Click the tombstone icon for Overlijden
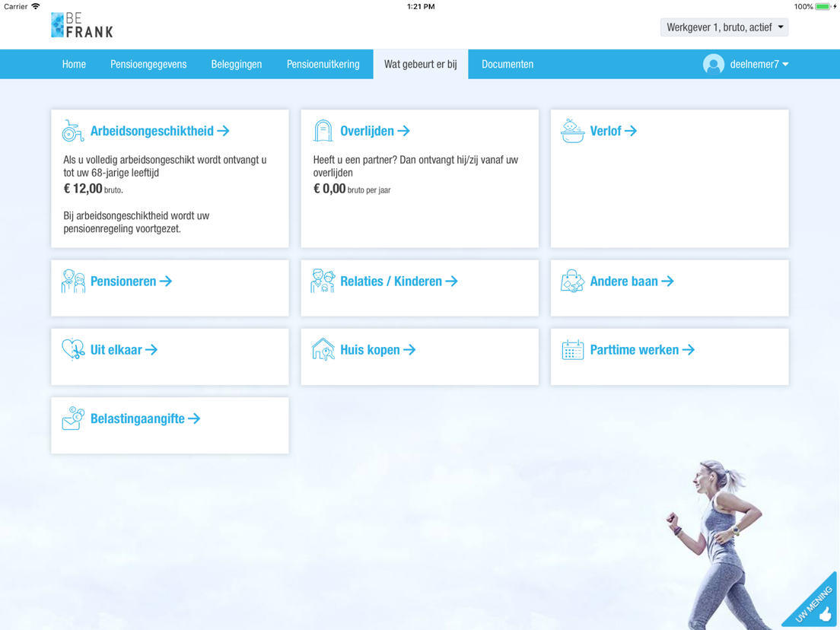840x630 pixels. coord(323,131)
